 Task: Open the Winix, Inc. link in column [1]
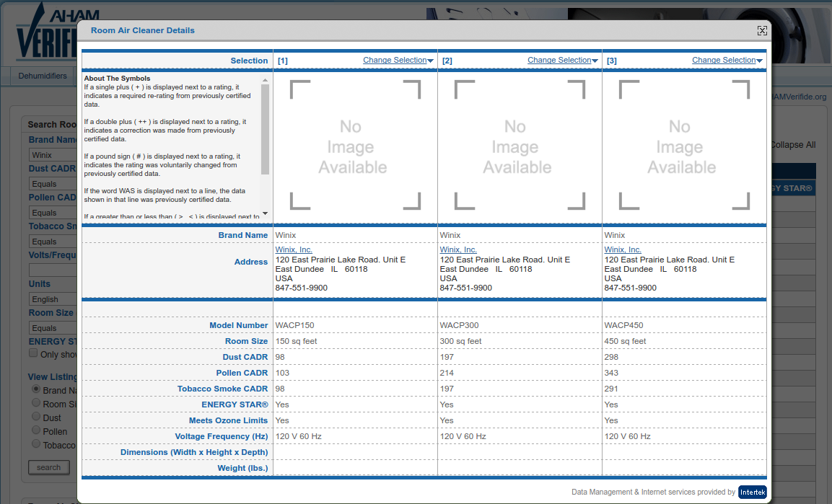click(x=294, y=249)
